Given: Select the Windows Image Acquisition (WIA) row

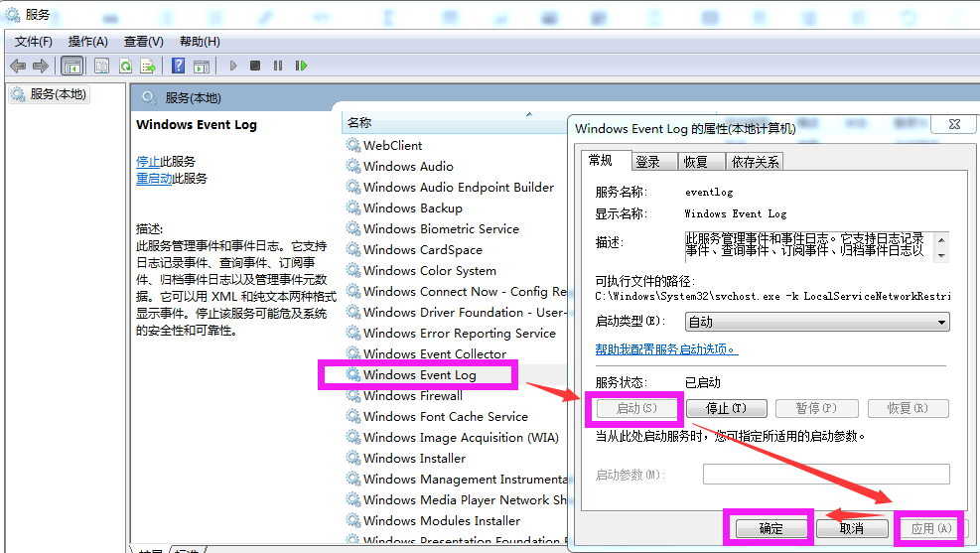Looking at the screenshot, I should [x=453, y=438].
